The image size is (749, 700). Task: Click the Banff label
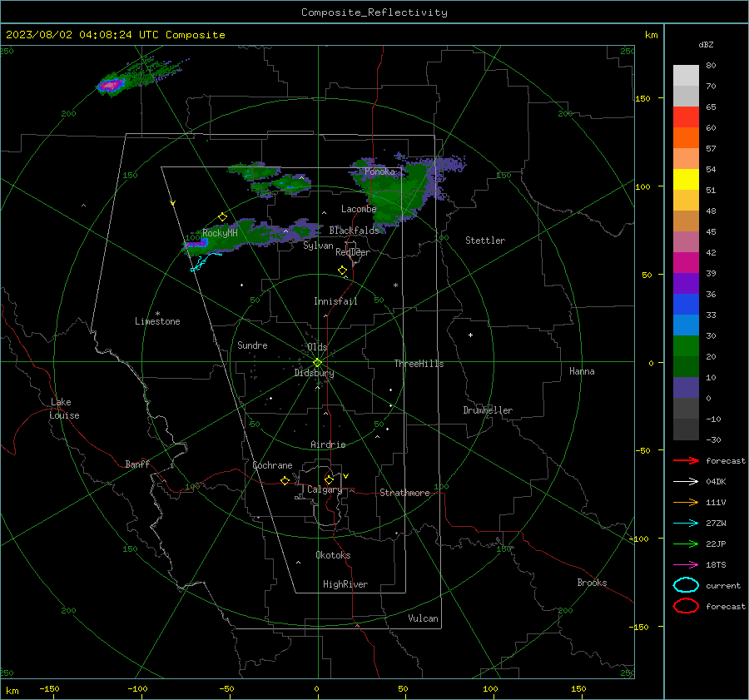137,464
